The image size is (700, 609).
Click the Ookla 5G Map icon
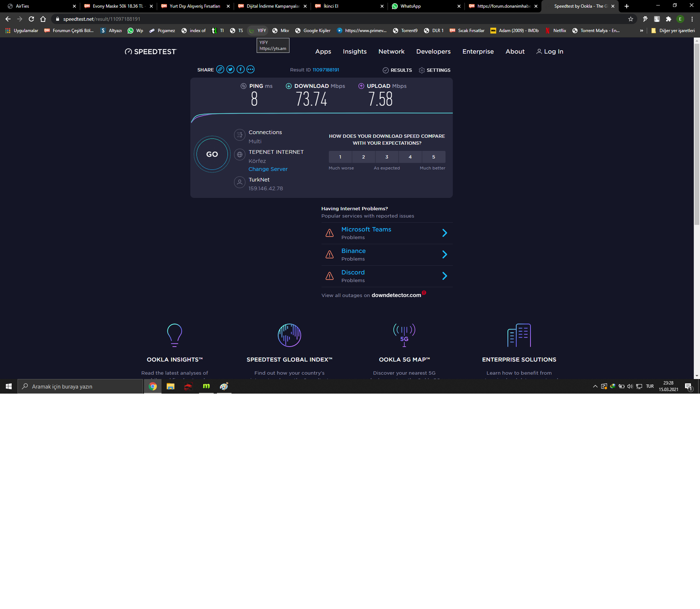coord(404,335)
